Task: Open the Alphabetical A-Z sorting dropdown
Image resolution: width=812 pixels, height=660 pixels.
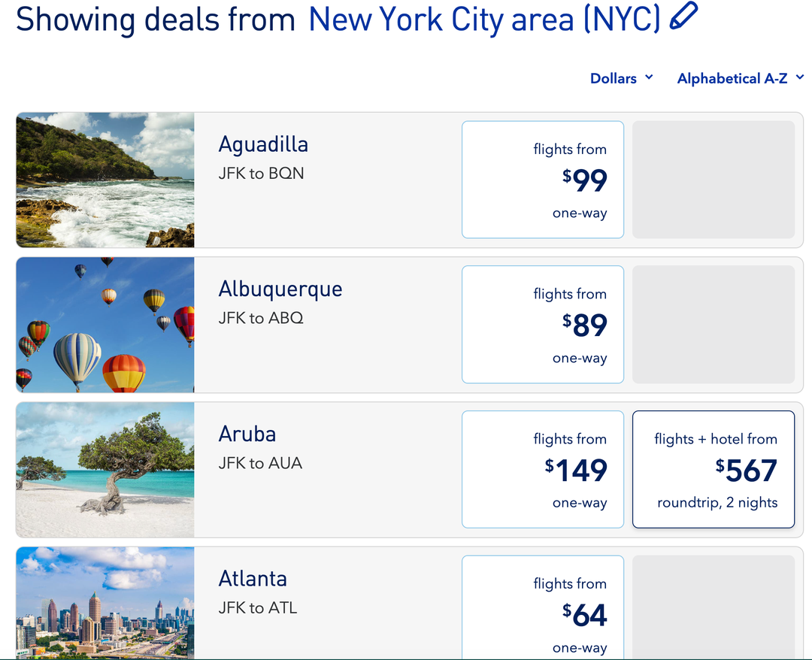Action: click(x=740, y=78)
